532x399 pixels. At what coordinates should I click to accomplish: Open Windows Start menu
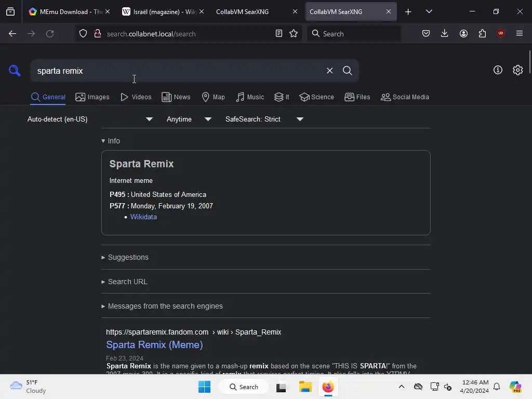coord(204,387)
